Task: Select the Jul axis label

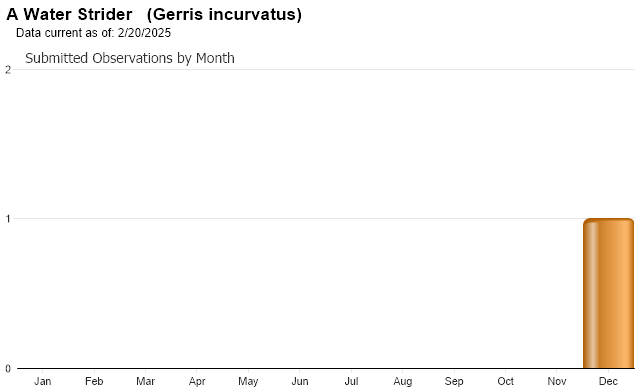Action: click(x=351, y=381)
